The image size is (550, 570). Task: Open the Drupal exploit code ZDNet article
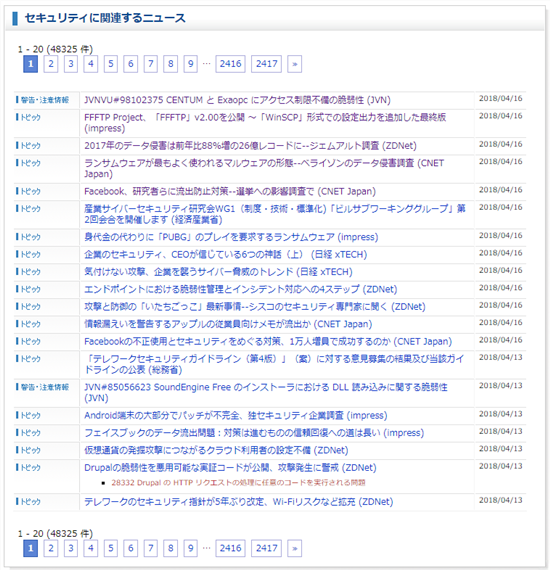(x=230, y=467)
